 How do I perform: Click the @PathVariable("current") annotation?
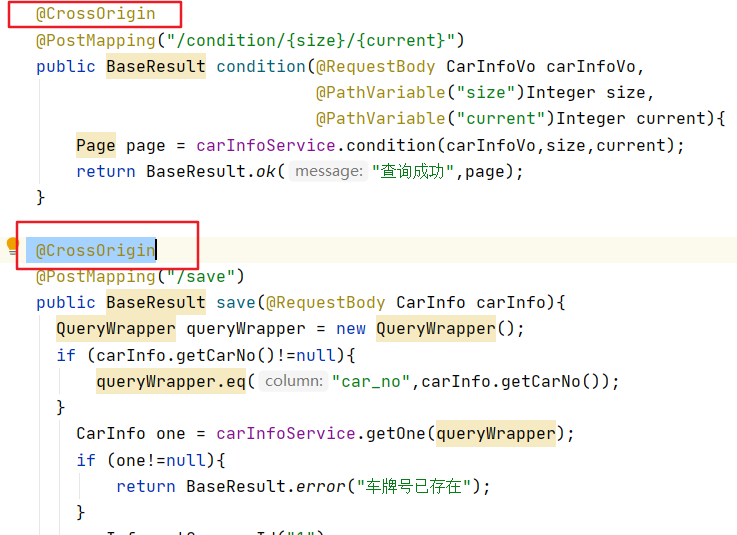pyautogui.click(x=435, y=118)
